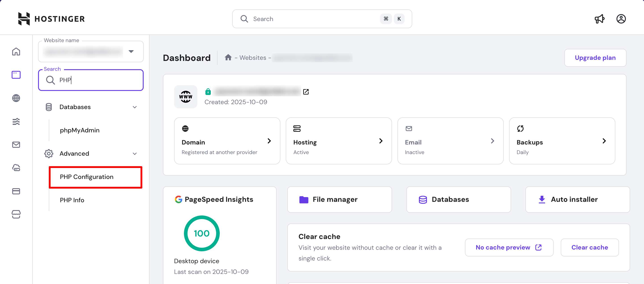Go to Home in left sidebar
This screenshot has width=644, height=284.
(16, 52)
